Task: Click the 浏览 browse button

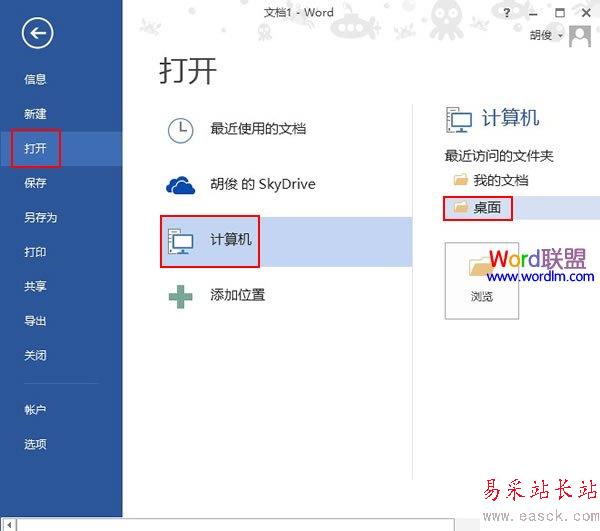Action: (x=482, y=281)
